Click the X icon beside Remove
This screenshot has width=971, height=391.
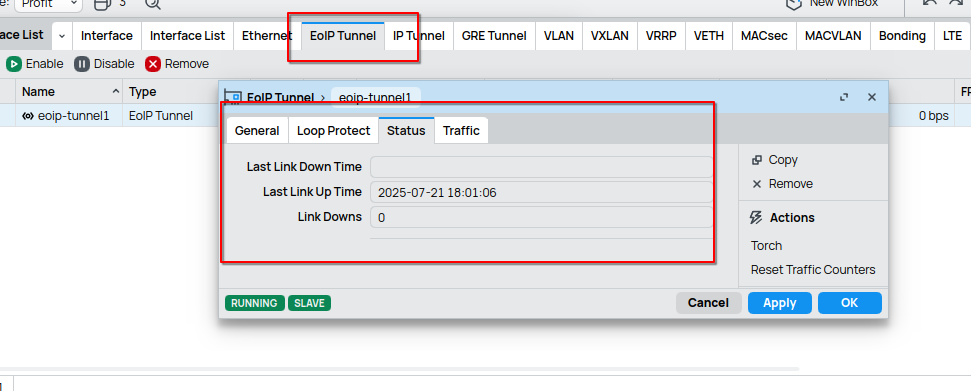point(756,184)
